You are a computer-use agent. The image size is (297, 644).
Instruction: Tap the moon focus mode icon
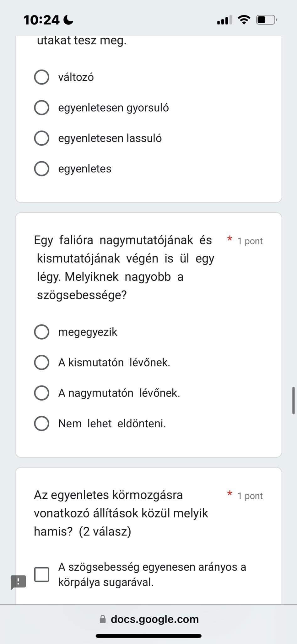tap(68, 20)
